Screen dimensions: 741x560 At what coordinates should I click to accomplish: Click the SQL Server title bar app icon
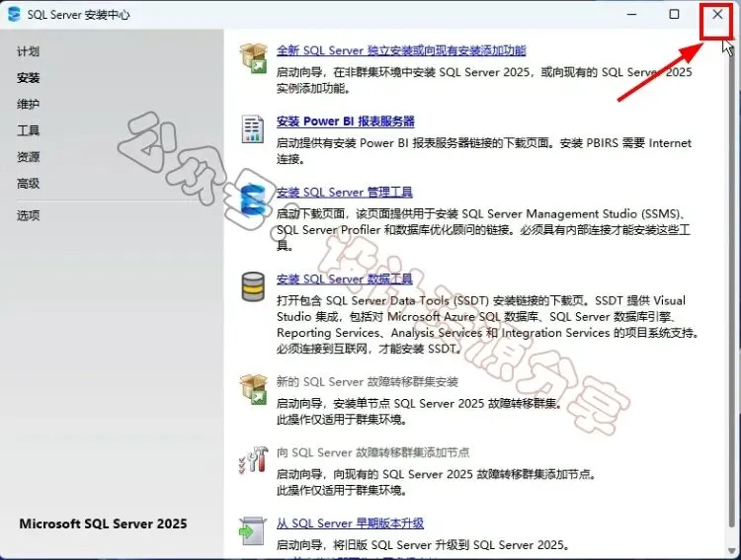[14, 14]
